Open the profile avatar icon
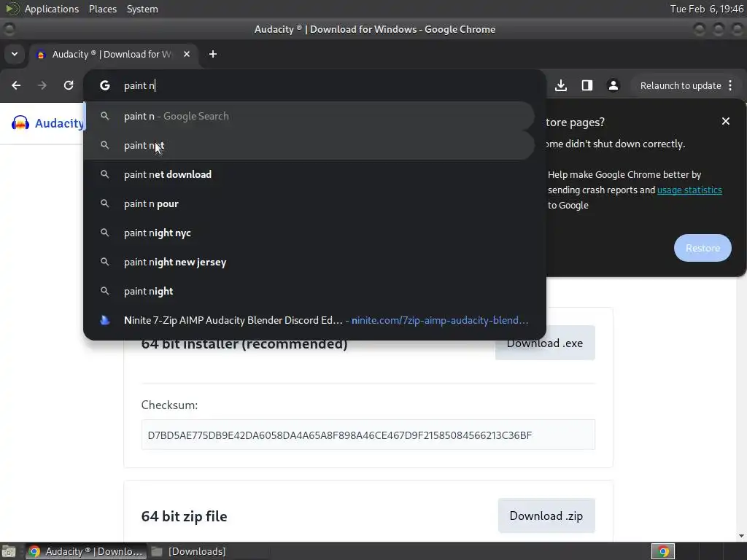 [x=613, y=85]
